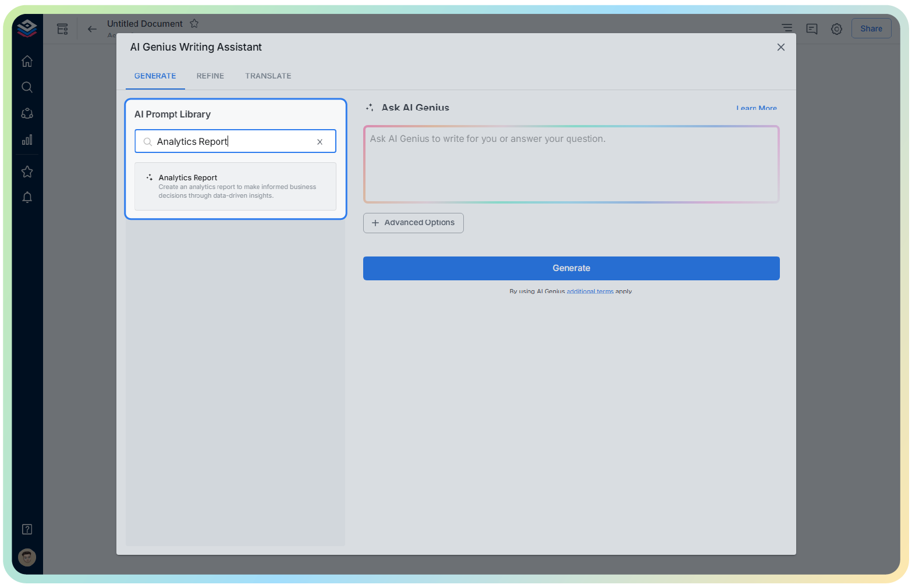Click the AI Prompt Library heading
The width and height of the screenshot is (912, 588).
click(172, 115)
